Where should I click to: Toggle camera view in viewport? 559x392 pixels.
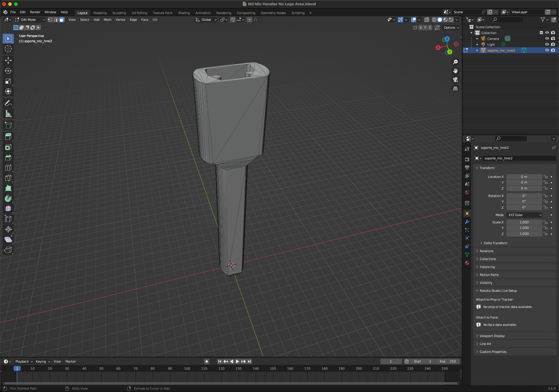click(455, 80)
